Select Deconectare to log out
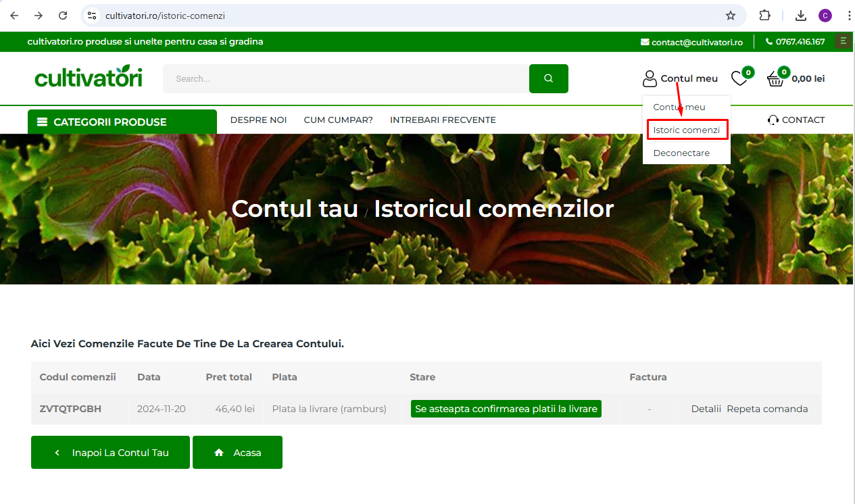Image resolution: width=855 pixels, height=504 pixels. click(x=681, y=153)
